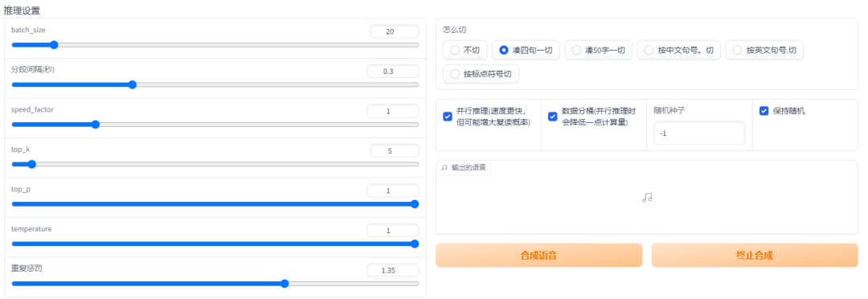Toggle the 数据分桶 checkbox
This screenshot has height=299, width=868.
click(x=552, y=117)
